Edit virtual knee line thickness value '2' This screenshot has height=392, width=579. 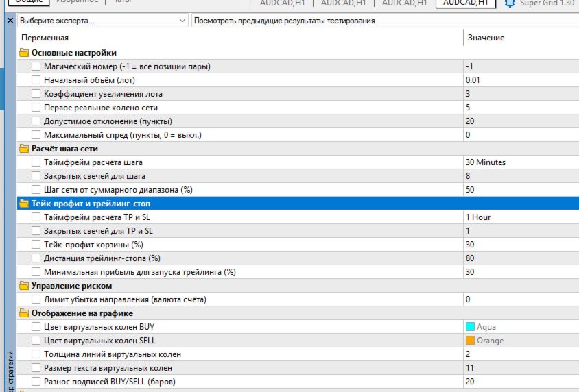[521, 354]
